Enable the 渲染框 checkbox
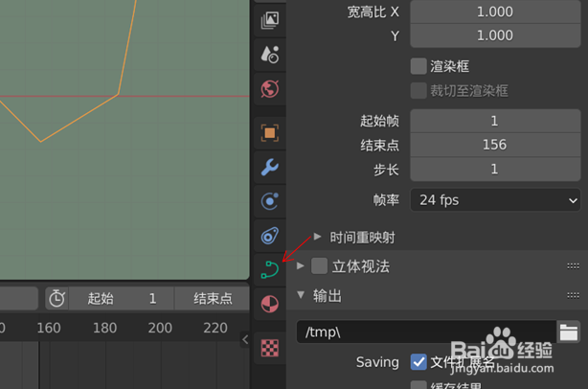588x389 pixels. point(418,66)
